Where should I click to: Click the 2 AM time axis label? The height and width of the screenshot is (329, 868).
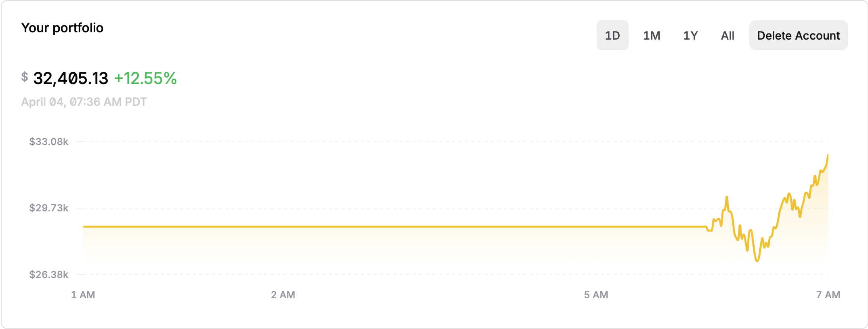click(283, 295)
